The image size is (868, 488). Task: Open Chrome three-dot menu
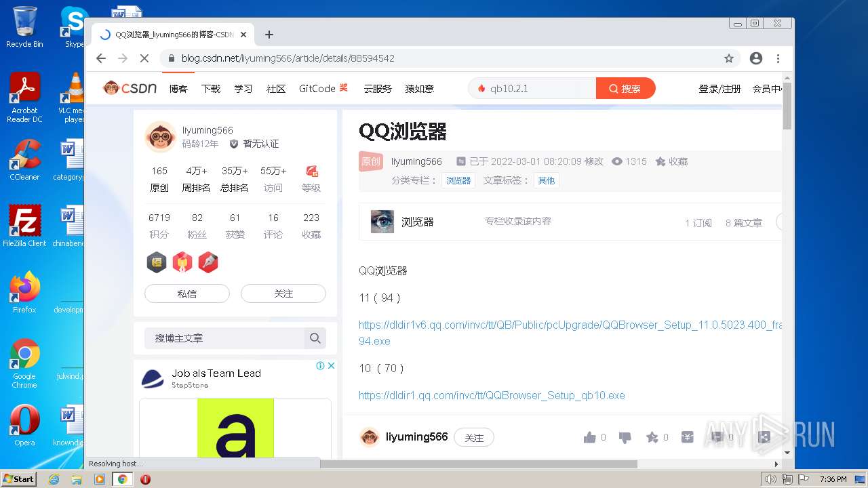[x=778, y=58]
